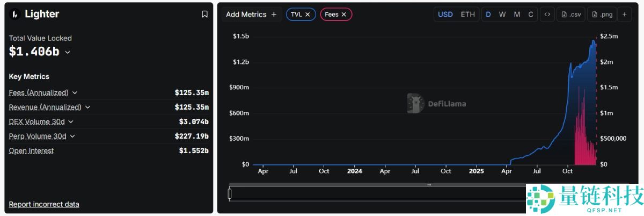Screen dimensions: 644x216
Task: Export chart as .png image
Action: click(602, 15)
